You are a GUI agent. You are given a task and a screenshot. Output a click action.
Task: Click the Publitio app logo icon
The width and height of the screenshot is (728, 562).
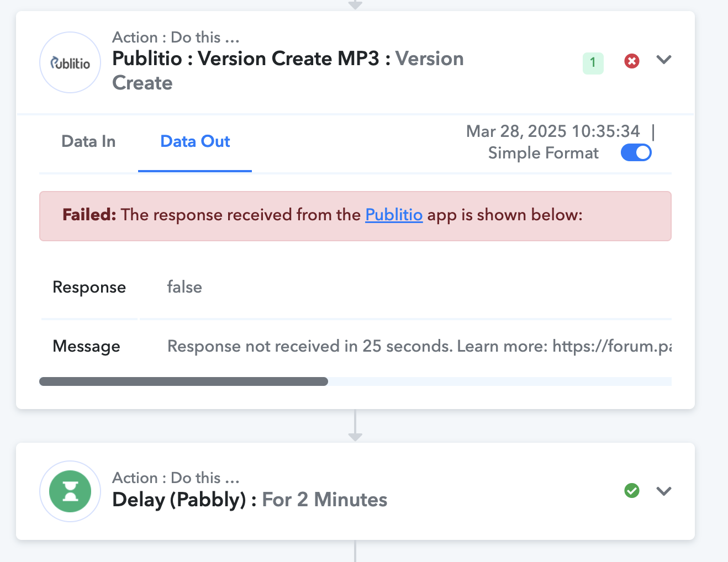click(70, 62)
